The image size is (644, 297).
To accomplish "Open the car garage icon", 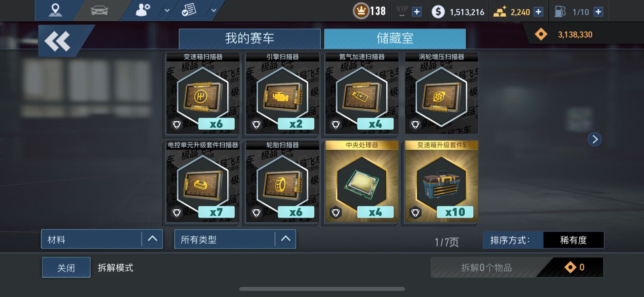I will click(x=99, y=10).
